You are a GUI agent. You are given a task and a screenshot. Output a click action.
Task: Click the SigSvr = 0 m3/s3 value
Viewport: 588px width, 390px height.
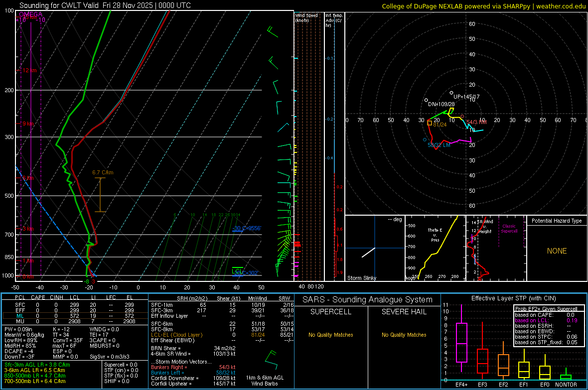110,357
